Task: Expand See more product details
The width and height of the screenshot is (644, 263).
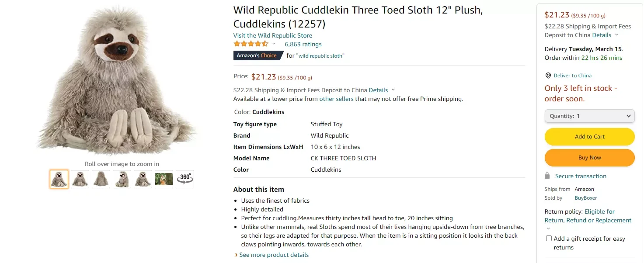Action: click(x=274, y=255)
